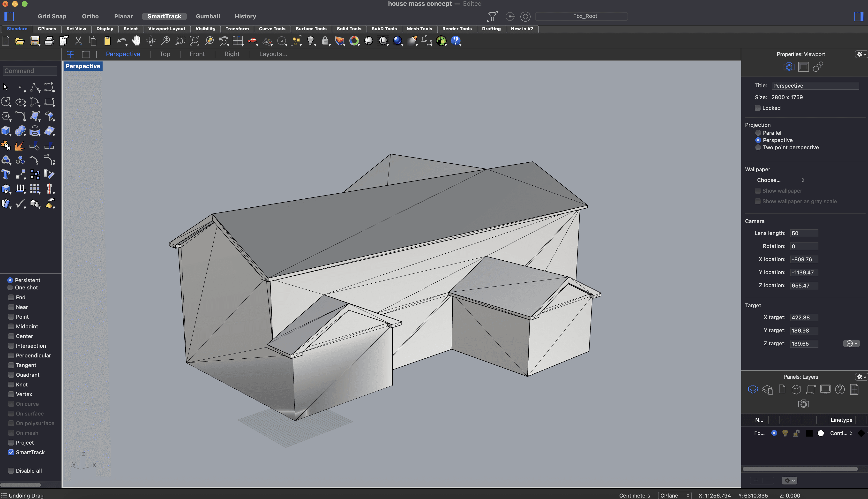Image resolution: width=868 pixels, height=499 pixels.
Task: Click the black layer color swatch
Action: [809, 433]
